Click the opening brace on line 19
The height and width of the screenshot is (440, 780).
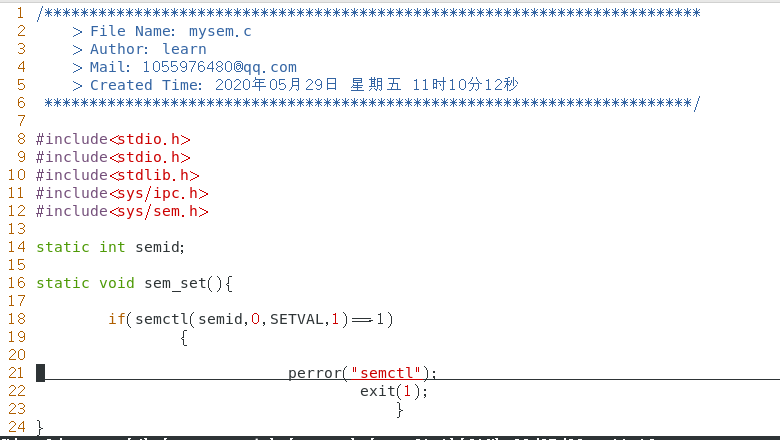pos(184,338)
